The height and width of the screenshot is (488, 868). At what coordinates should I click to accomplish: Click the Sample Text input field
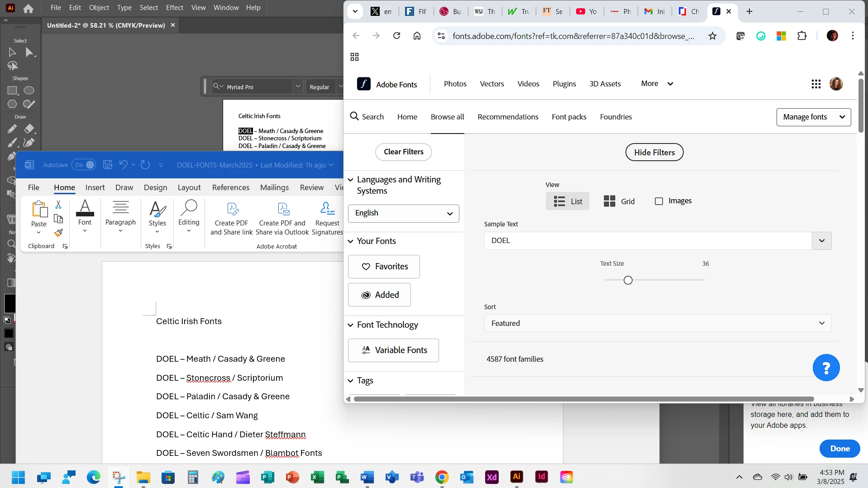click(x=648, y=241)
